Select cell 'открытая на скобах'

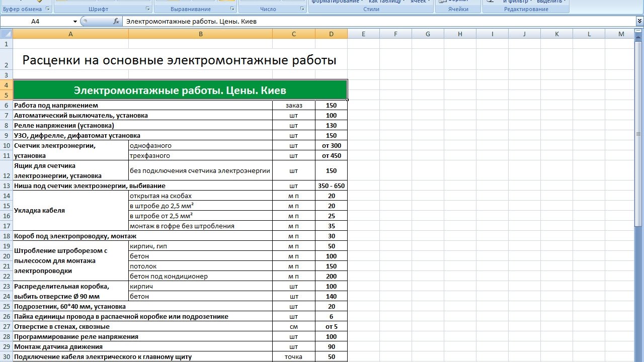(x=200, y=196)
